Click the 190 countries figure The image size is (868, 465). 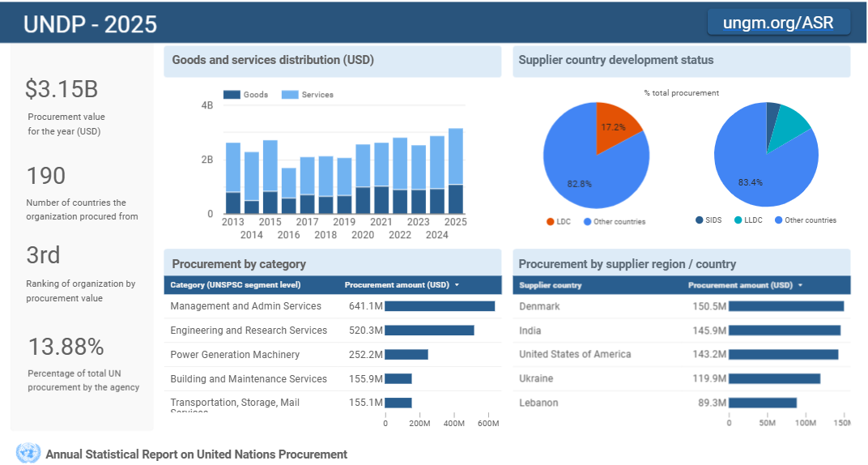point(46,176)
